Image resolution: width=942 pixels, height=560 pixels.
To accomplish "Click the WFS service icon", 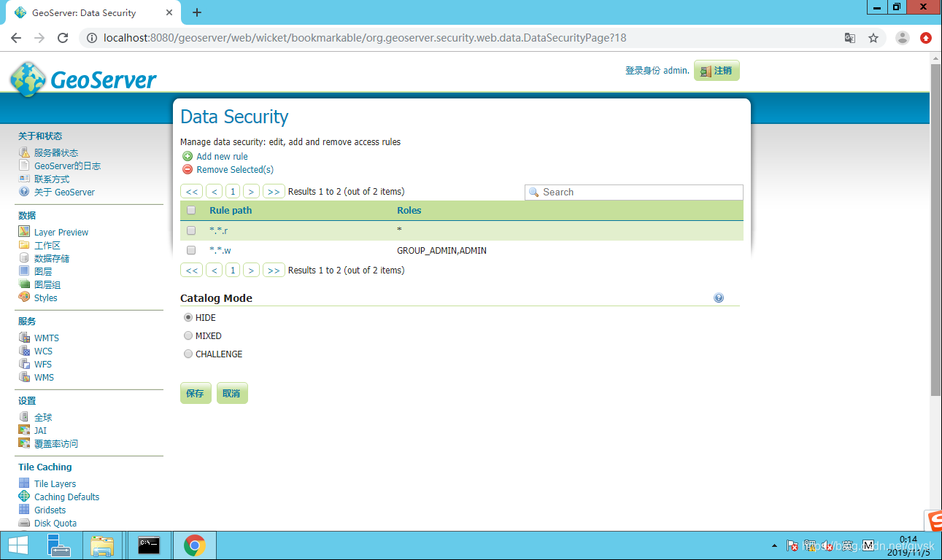I will (x=24, y=364).
